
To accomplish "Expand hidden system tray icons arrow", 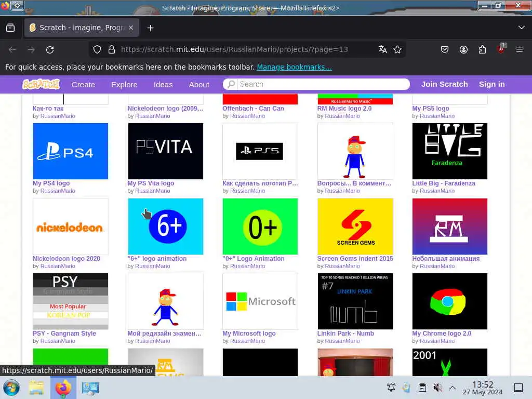I will [x=453, y=388].
